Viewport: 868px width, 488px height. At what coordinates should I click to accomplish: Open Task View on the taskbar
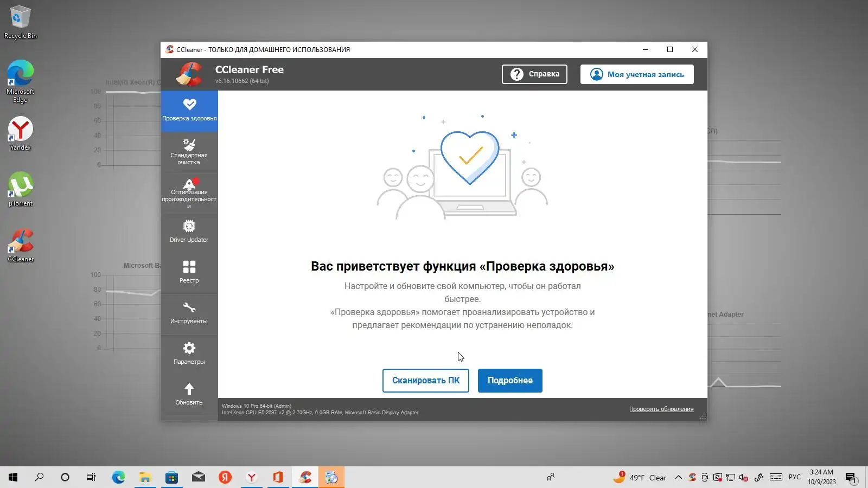click(91, 477)
